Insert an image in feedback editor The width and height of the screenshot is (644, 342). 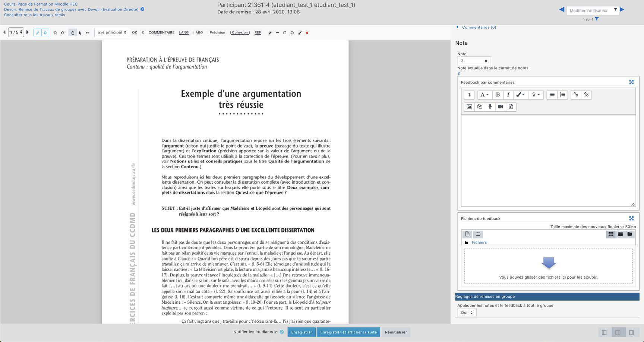point(469,107)
